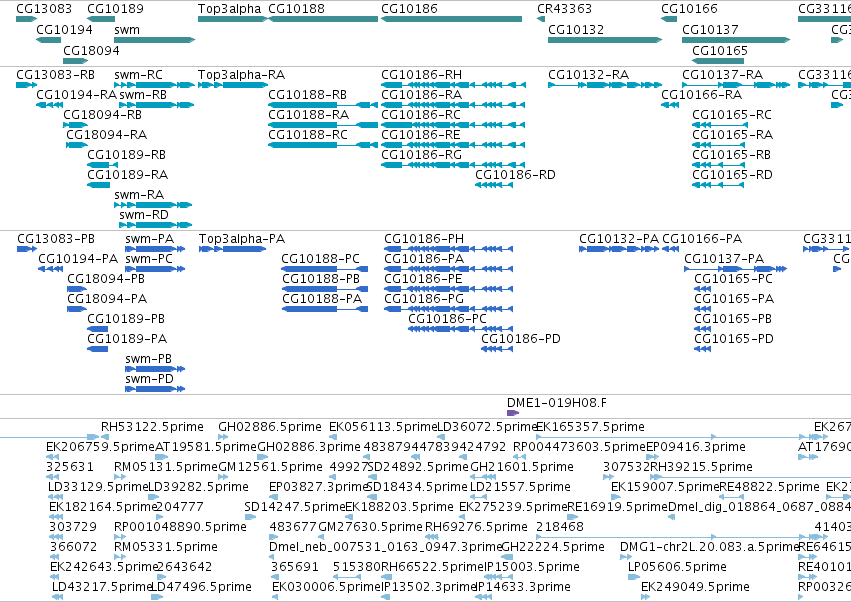Select the CG10165 gene label
The height and width of the screenshot is (602, 851).
click(720, 50)
